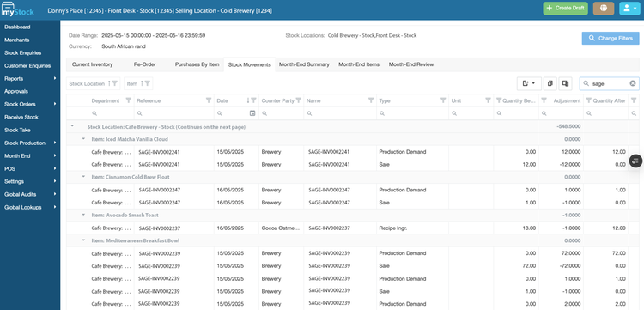Expand the Stock Orders sidebar submenu
The image size is (644, 310).
[x=55, y=104]
